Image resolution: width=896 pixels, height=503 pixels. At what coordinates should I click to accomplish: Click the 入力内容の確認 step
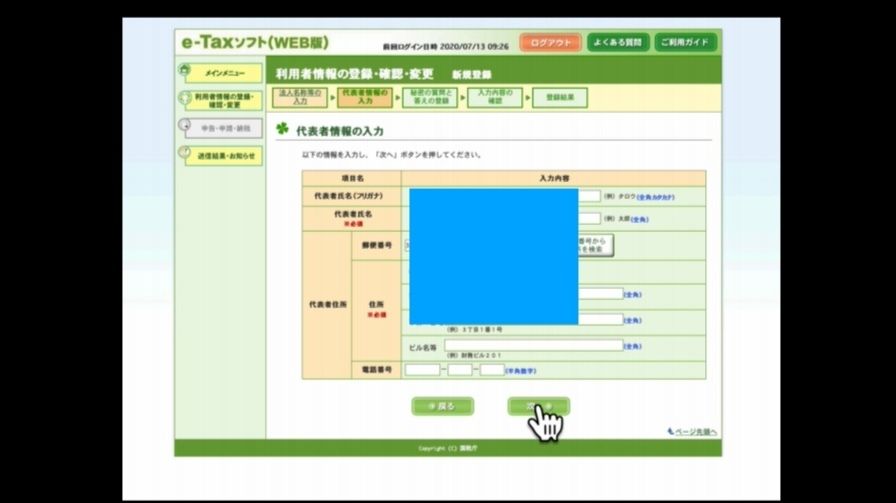pyautogui.click(x=494, y=97)
